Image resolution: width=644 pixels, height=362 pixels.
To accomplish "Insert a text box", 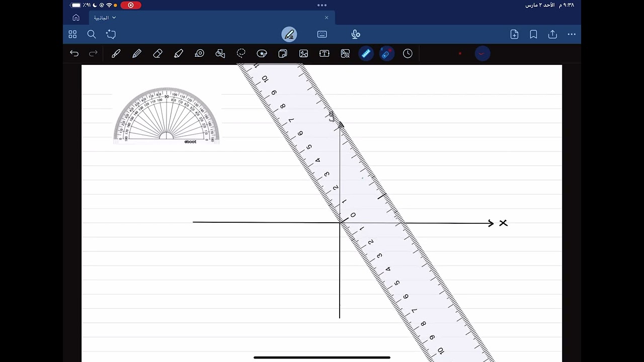I will pyautogui.click(x=325, y=53).
